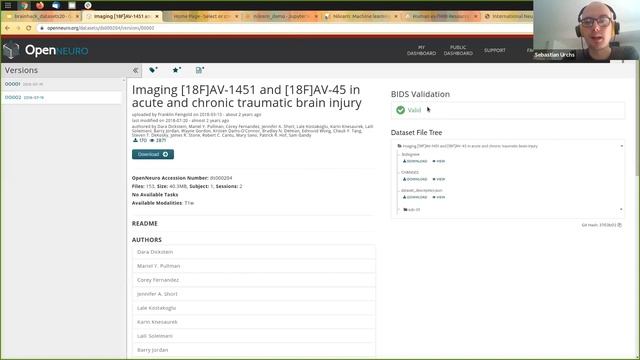Click the views eye icon under authors
The height and width of the screenshot is (360, 640).
[152, 140]
